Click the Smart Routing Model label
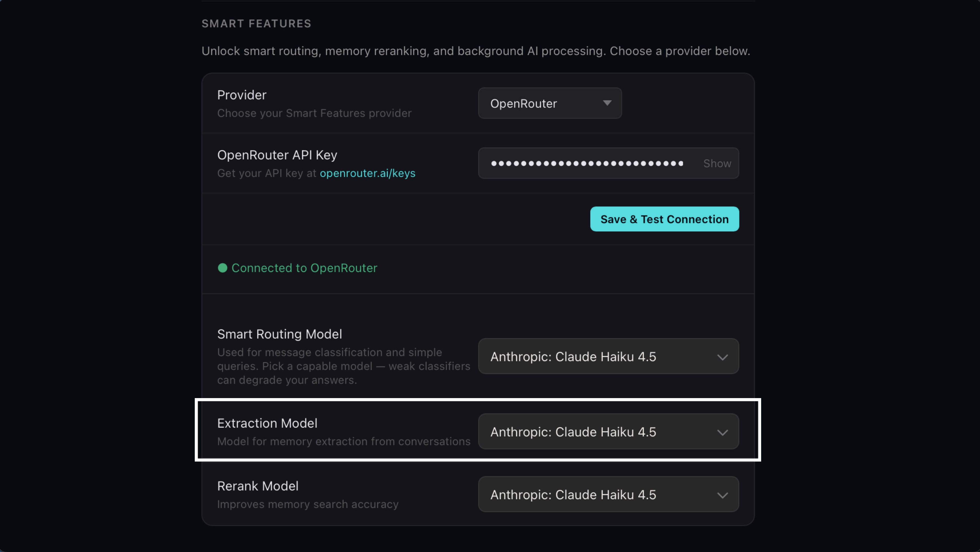Image resolution: width=980 pixels, height=552 pixels. 279,334
